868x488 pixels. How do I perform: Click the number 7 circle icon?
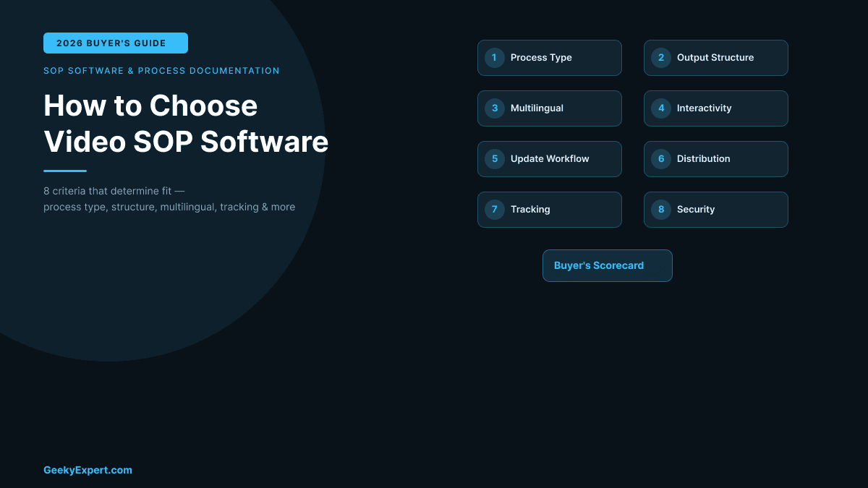pos(495,210)
